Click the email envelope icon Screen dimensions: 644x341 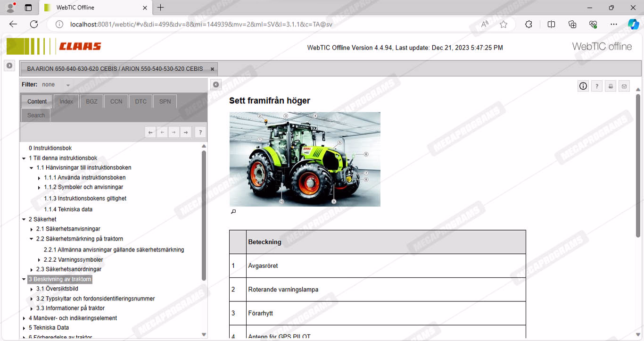624,86
